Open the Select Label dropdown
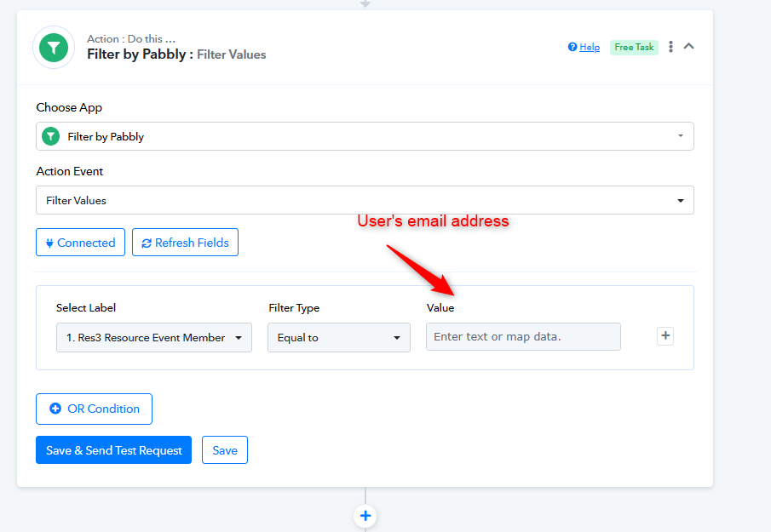This screenshot has width=771, height=532. click(x=154, y=337)
